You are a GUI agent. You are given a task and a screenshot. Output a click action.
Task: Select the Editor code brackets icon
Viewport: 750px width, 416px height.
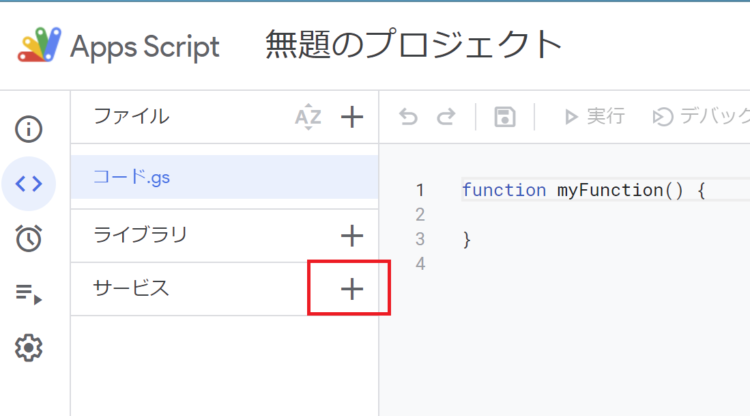[x=29, y=184]
